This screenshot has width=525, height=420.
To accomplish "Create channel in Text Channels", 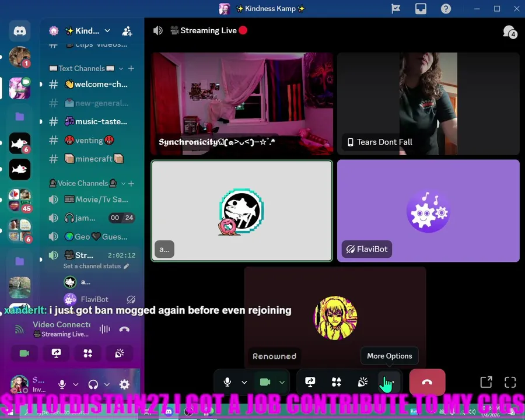I will pyautogui.click(x=131, y=68).
